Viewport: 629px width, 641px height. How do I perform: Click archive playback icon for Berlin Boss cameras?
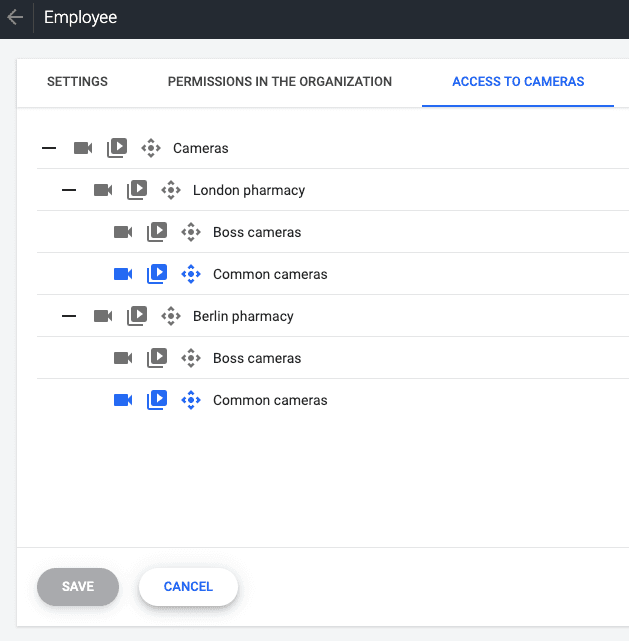(x=157, y=358)
